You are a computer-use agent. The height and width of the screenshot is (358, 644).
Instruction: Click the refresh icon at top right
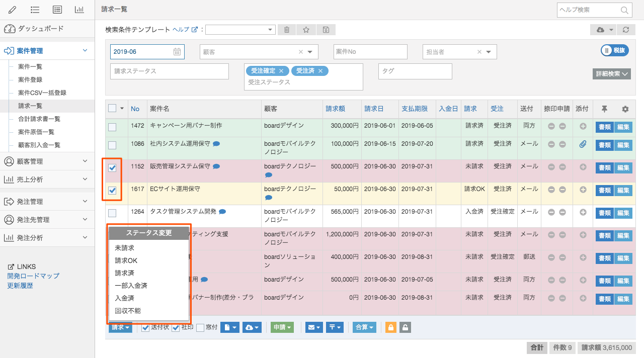click(625, 30)
